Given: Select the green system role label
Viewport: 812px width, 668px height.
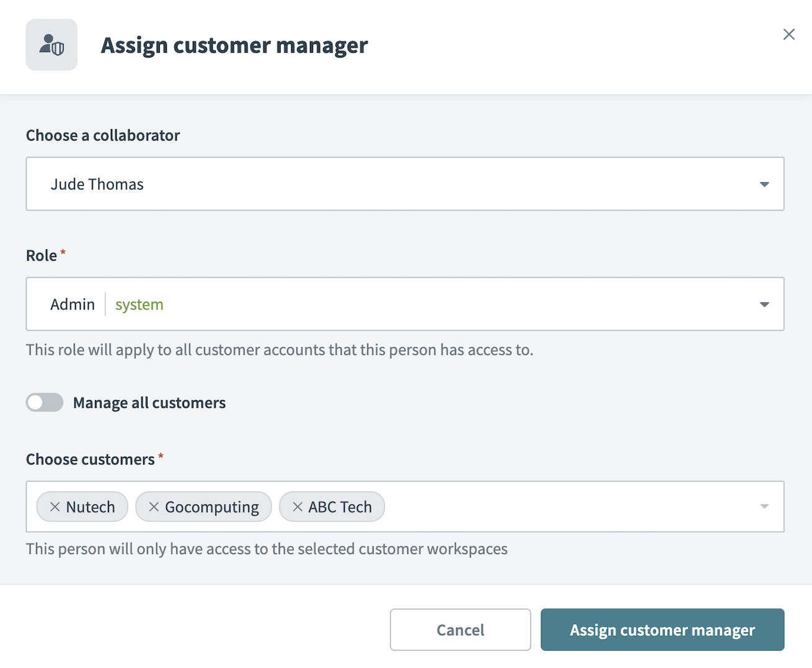Looking at the screenshot, I should click(x=139, y=304).
